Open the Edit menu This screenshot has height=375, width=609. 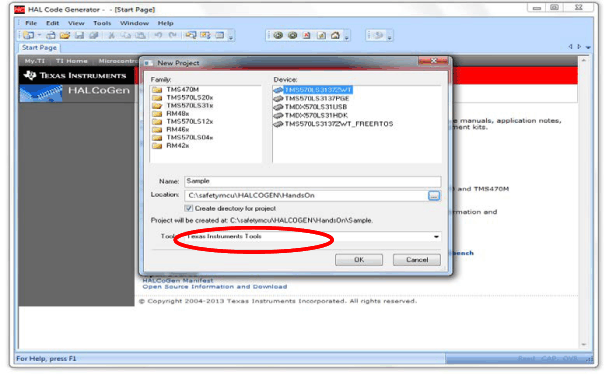click(x=53, y=23)
